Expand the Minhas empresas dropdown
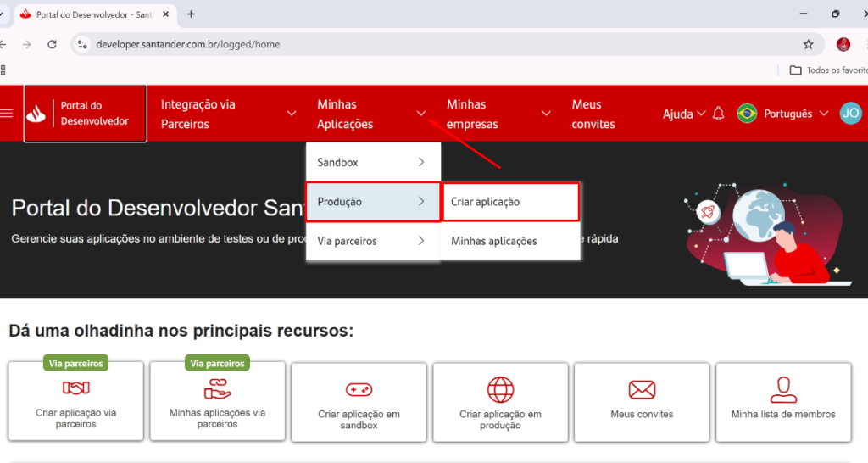The image size is (868, 463). pos(498,114)
